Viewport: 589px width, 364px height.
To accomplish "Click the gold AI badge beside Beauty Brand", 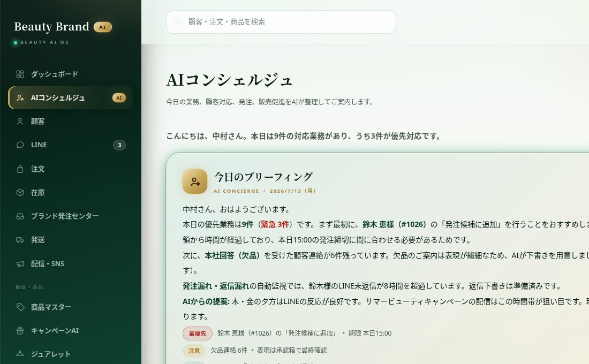I will pyautogui.click(x=103, y=27).
